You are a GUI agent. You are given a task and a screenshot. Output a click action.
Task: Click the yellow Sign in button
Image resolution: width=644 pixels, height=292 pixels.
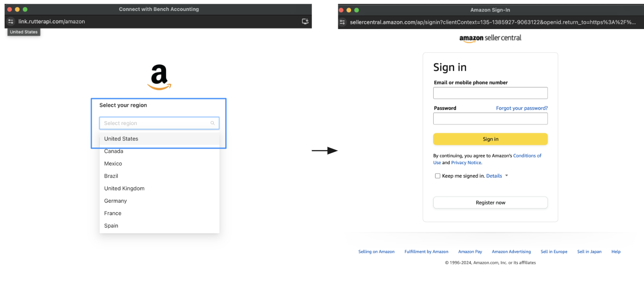click(490, 139)
